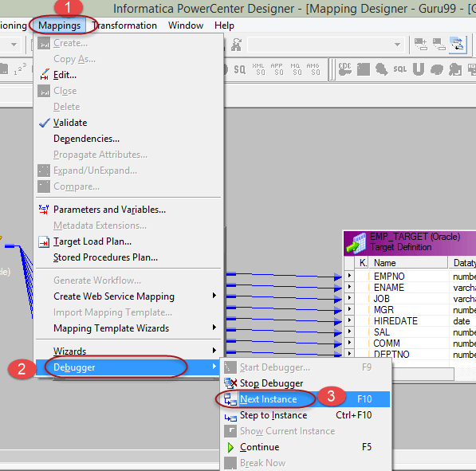
Task: Open the empty toolbar combo box dropdown
Action: (x=397, y=45)
